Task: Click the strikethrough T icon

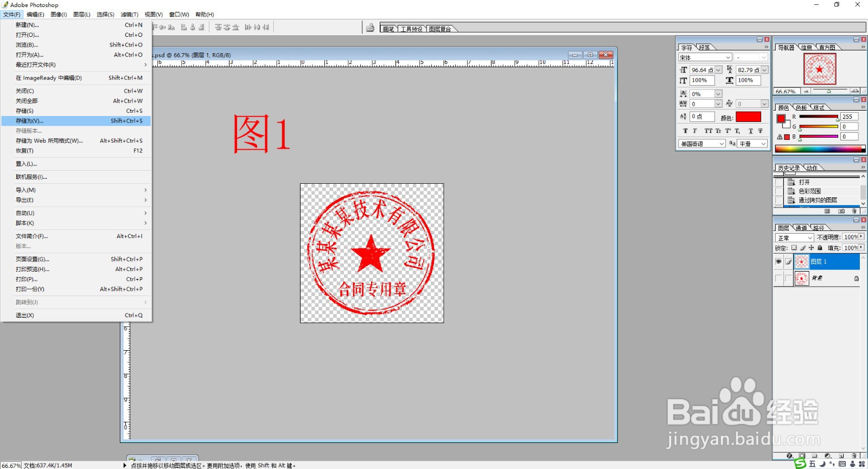Action: click(x=760, y=131)
